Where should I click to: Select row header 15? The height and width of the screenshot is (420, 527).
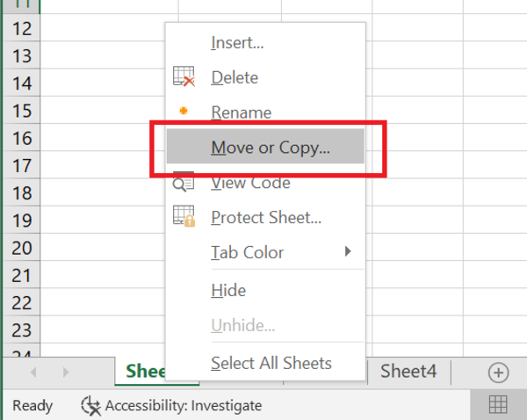tap(21, 111)
